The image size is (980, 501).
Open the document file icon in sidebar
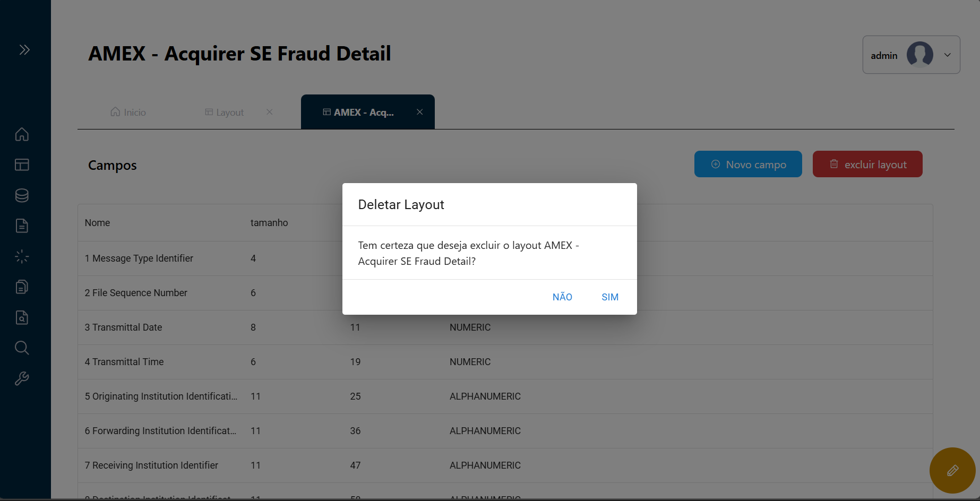22,226
